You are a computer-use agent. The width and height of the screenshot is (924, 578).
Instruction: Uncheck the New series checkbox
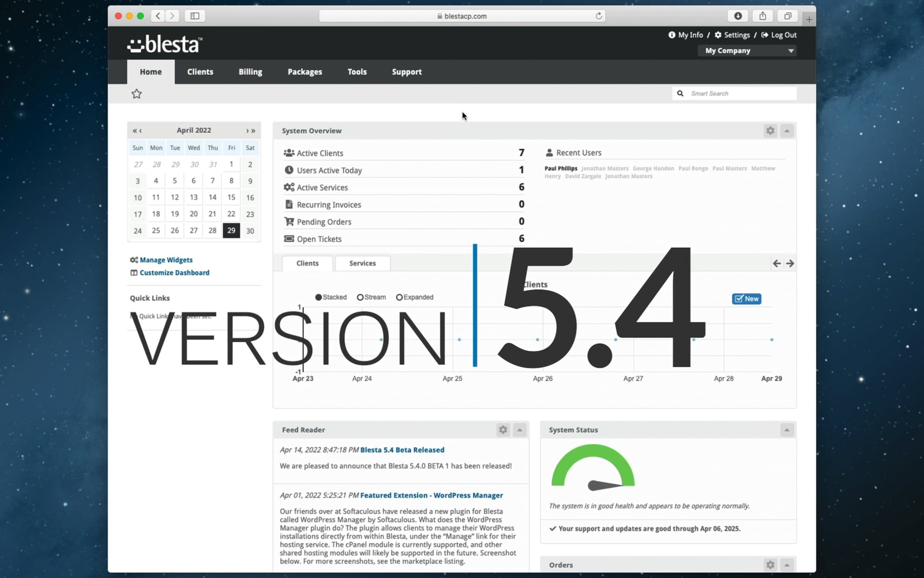click(x=747, y=299)
